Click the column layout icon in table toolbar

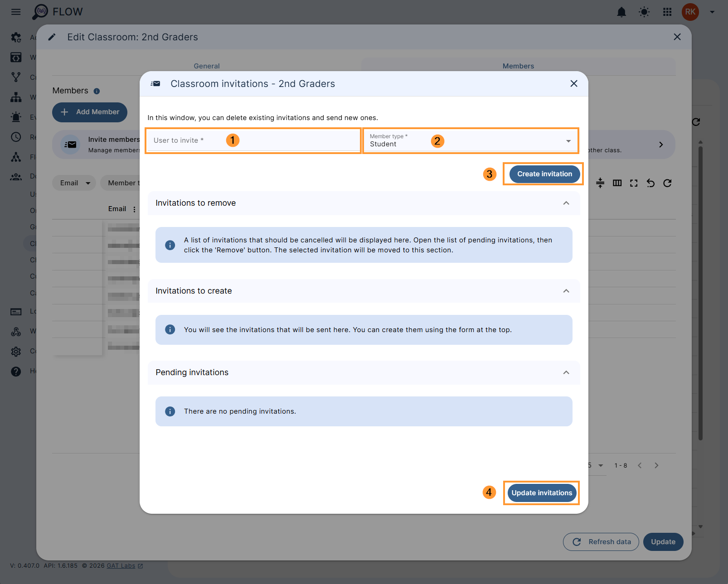tap(617, 183)
